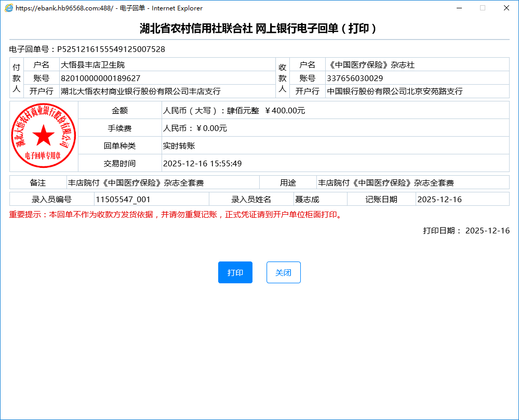Select payer name 大悟县丰店卫生院
Screen dimensions: 519x420
pos(93,65)
